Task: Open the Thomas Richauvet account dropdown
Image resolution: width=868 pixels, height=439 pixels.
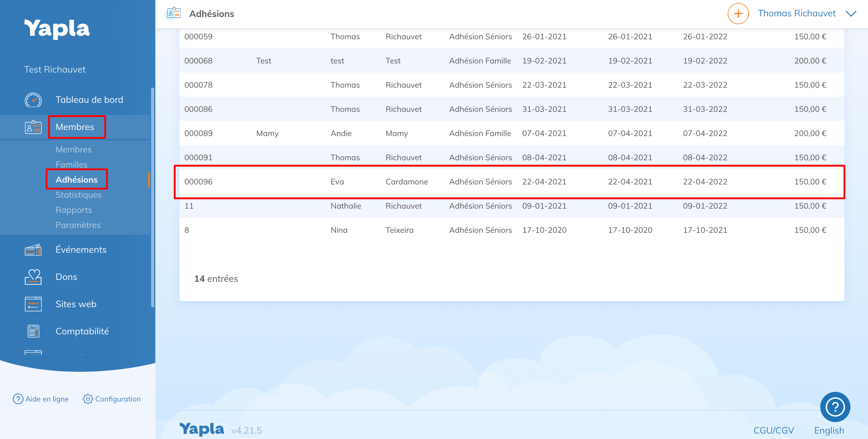Action: 797,14
